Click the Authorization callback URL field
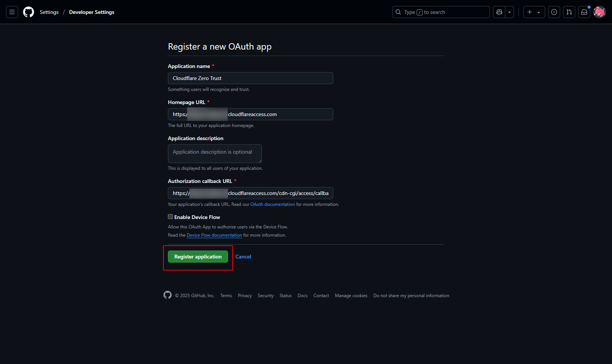 (x=251, y=193)
